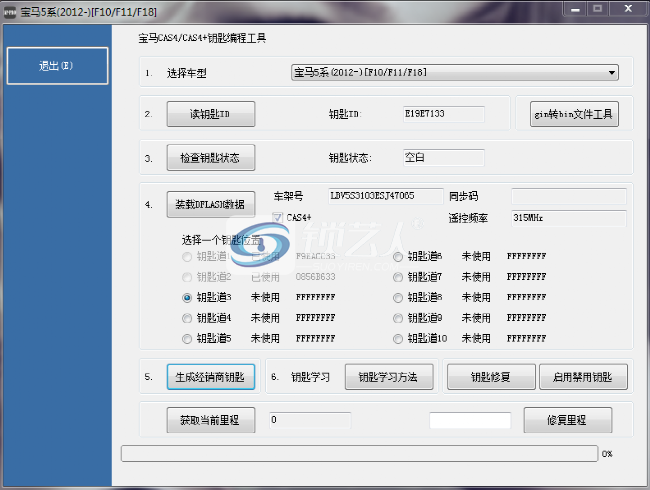Click the current mileage field showing 0
Viewport: 650px width, 490px height.
310,420
